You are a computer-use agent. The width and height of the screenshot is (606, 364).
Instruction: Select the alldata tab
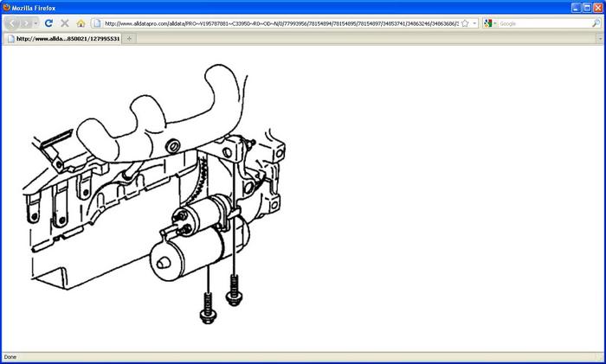point(63,39)
